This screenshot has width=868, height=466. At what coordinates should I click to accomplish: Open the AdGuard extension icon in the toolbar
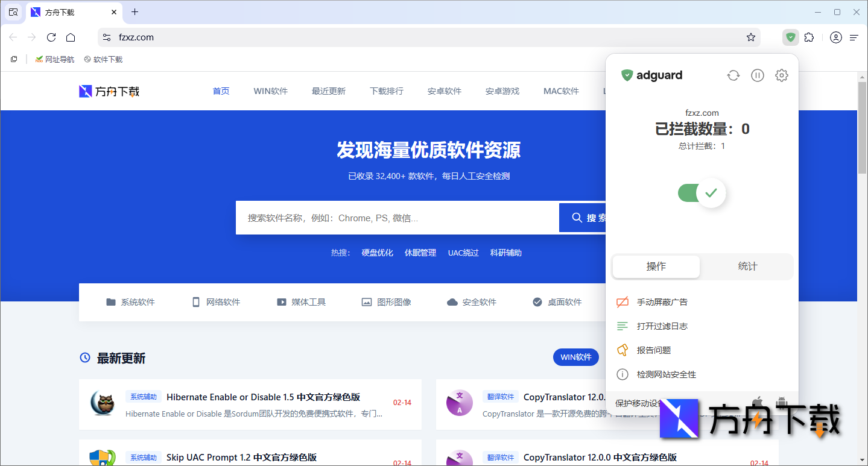790,37
